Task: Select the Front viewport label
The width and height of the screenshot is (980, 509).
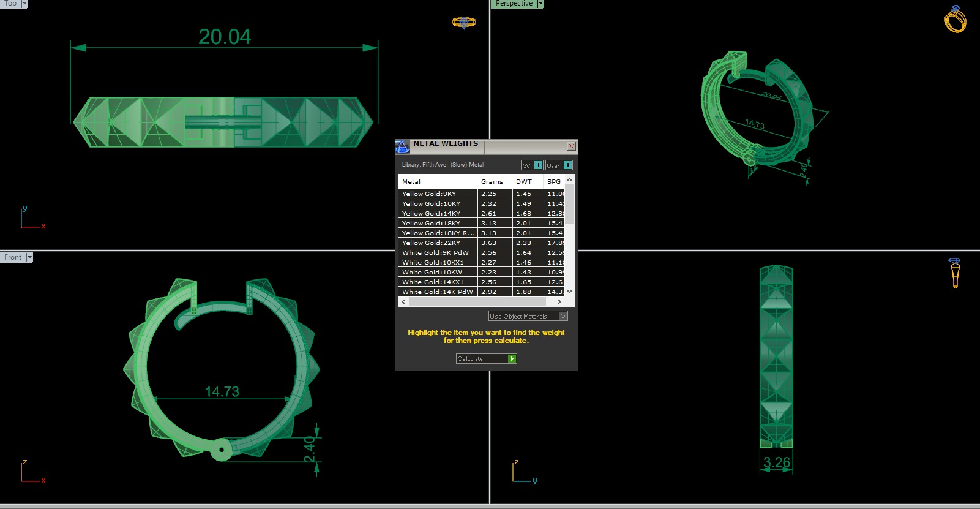Action: click(x=13, y=257)
